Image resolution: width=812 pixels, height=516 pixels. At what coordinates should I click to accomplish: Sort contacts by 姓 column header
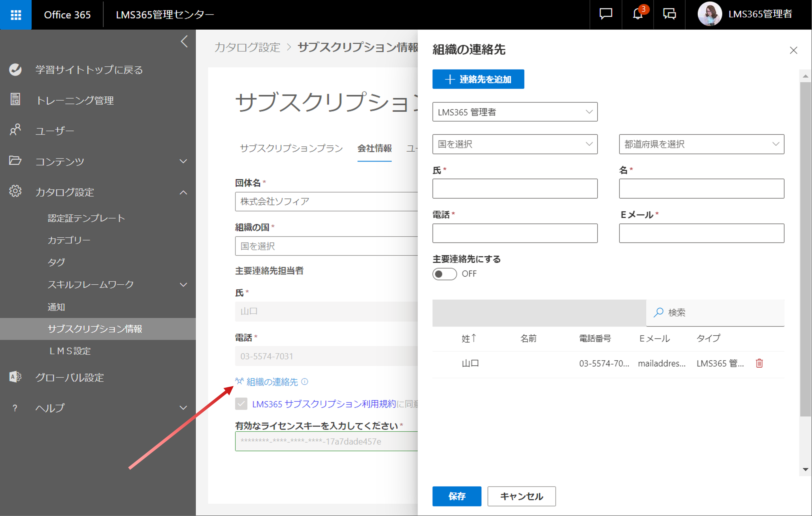pos(469,338)
